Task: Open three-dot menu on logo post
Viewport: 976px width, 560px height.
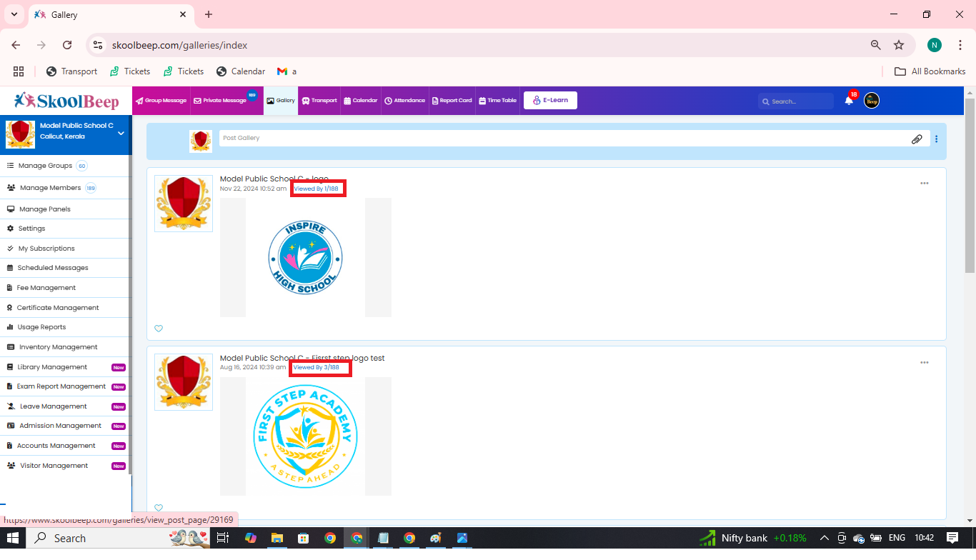Action: click(x=924, y=184)
